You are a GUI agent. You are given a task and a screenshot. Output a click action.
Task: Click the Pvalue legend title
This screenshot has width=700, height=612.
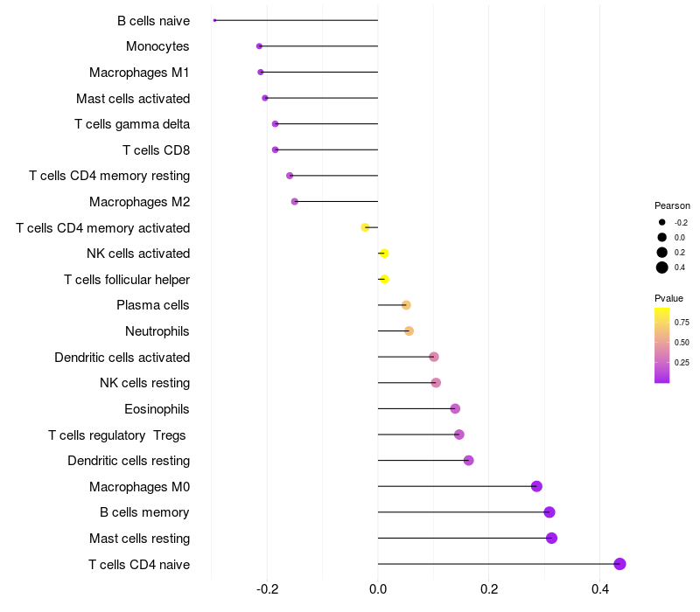pyautogui.click(x=668, y=298)
